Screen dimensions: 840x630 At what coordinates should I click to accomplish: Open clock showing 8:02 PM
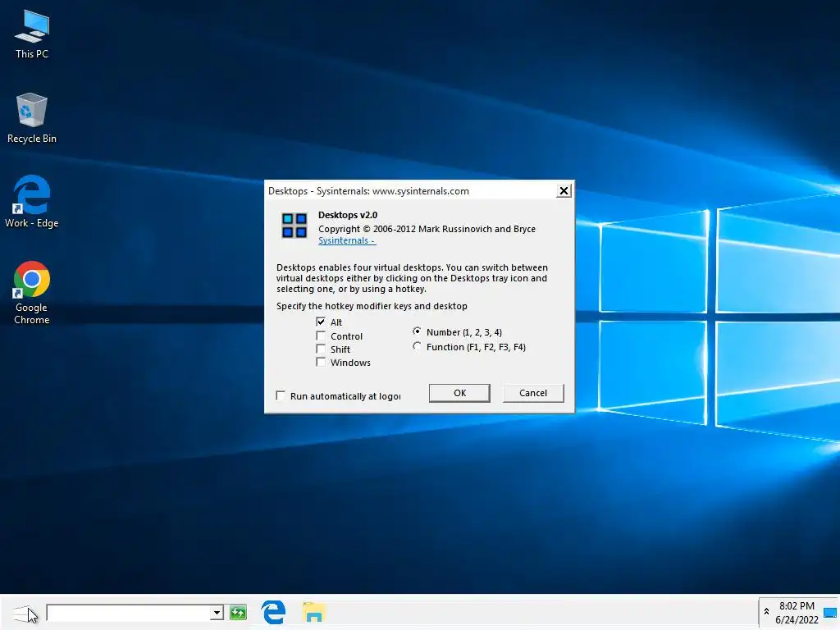tap(797, 612)
